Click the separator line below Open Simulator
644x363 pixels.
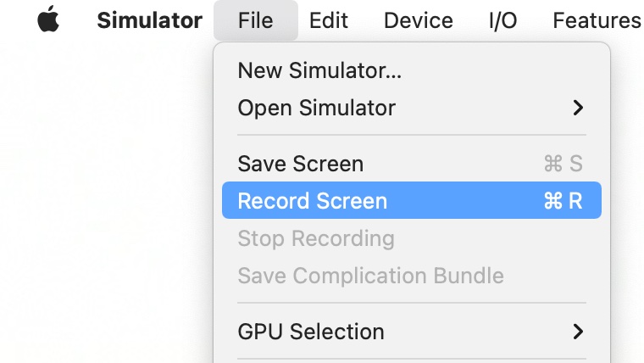click(x=411, y=135)
